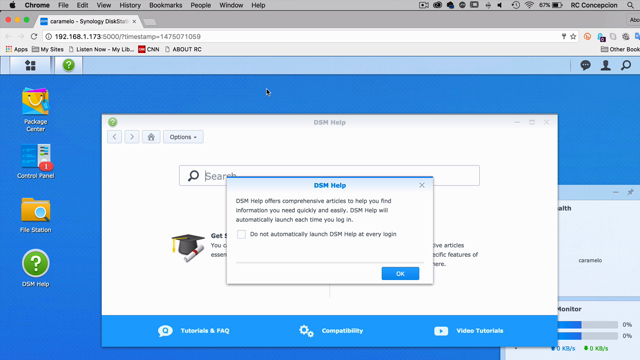The height and width of the screenshot is (360, 640).
Task: Open the History menu
Action: coord(130,5)
